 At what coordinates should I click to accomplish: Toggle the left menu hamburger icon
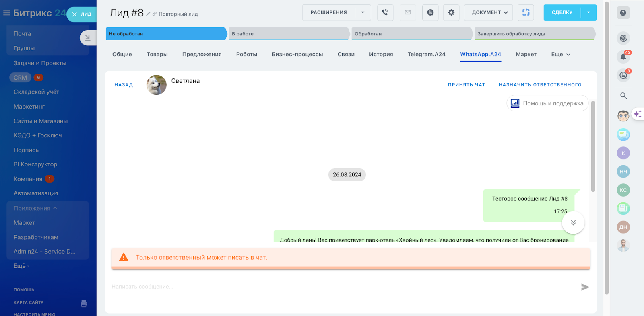click(6, 13)
